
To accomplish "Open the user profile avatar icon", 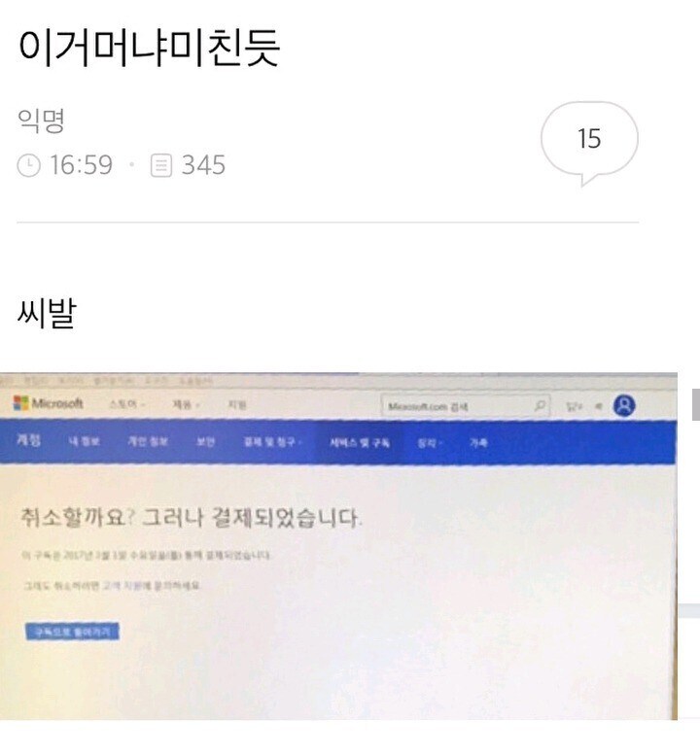I will tap(624, 405).
